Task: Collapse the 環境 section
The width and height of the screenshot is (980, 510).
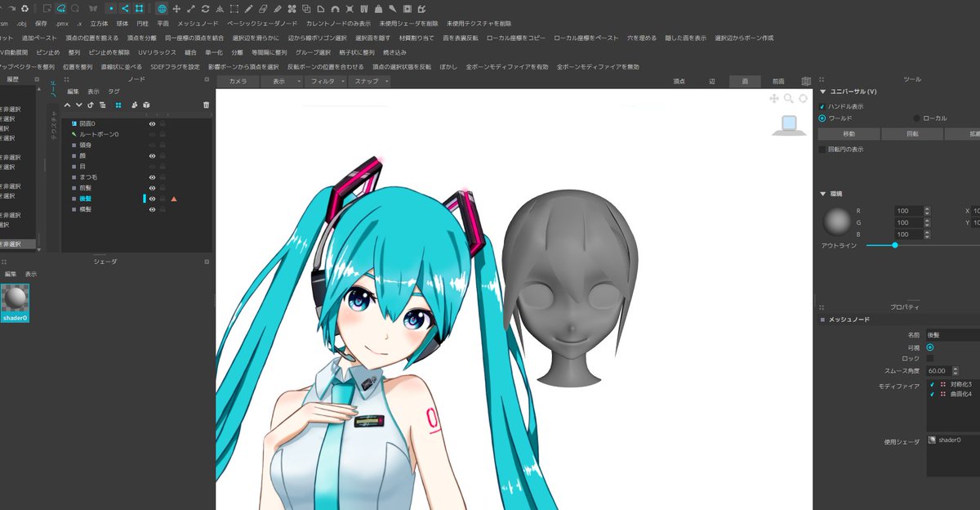Action: [x=822, y=194]
